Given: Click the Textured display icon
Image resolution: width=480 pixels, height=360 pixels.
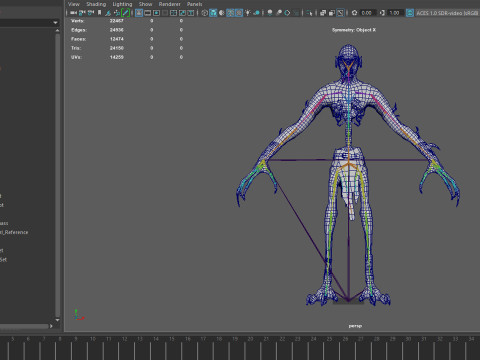Looking at the screenshot, I should (x=239, y=13).
